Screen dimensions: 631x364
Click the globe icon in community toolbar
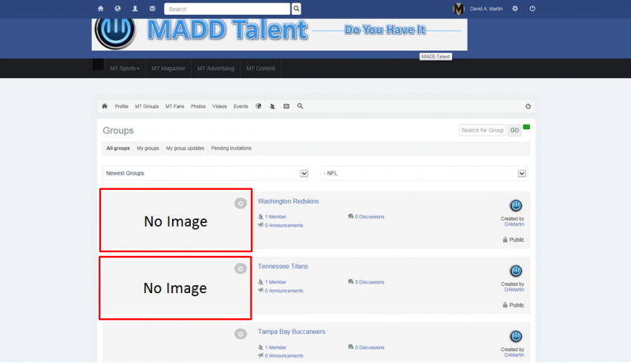pos(259,106)
